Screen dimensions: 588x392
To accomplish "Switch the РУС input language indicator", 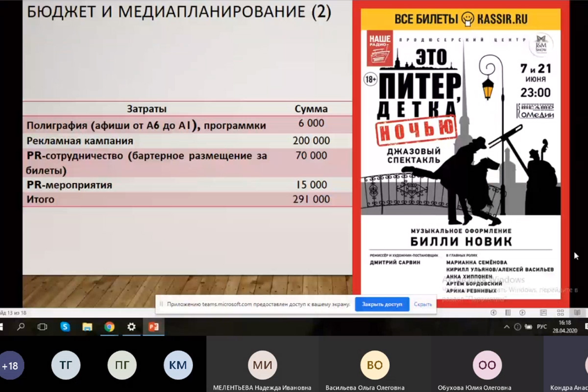I will pyautogui.click(x=542, y=327).
